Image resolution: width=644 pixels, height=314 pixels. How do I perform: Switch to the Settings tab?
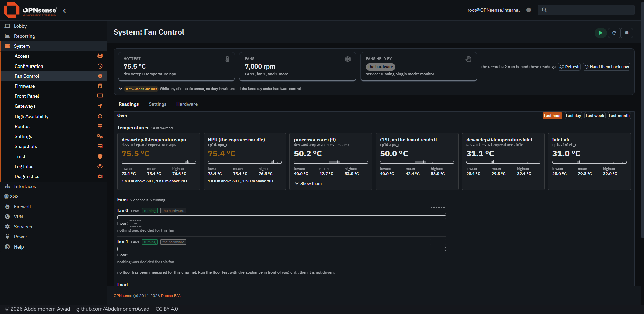157,104
